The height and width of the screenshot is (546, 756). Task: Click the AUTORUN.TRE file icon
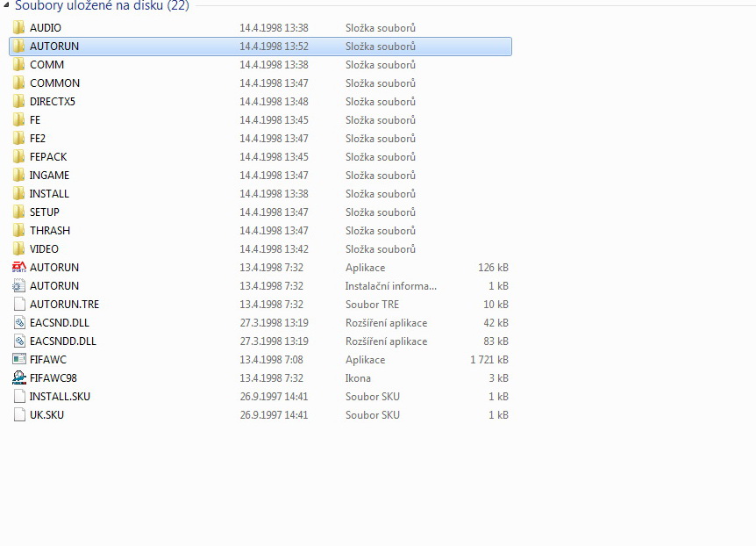pyautogui.click(x=19, y=304)
